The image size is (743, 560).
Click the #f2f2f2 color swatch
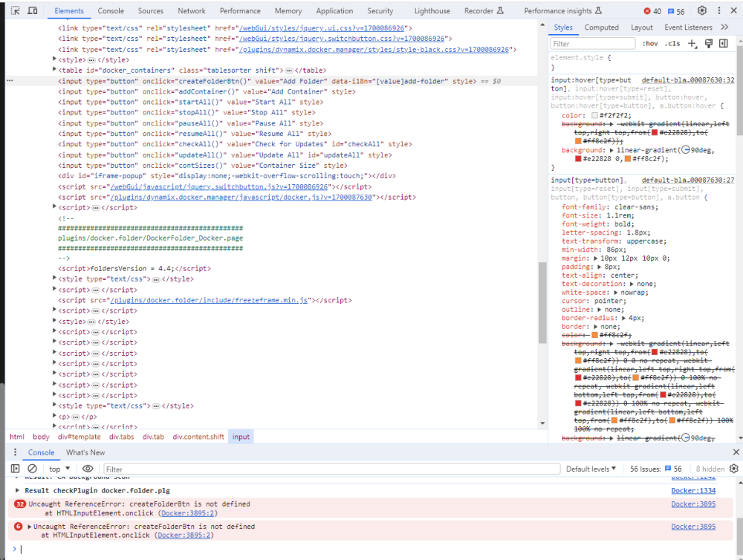tap(594, 115)
